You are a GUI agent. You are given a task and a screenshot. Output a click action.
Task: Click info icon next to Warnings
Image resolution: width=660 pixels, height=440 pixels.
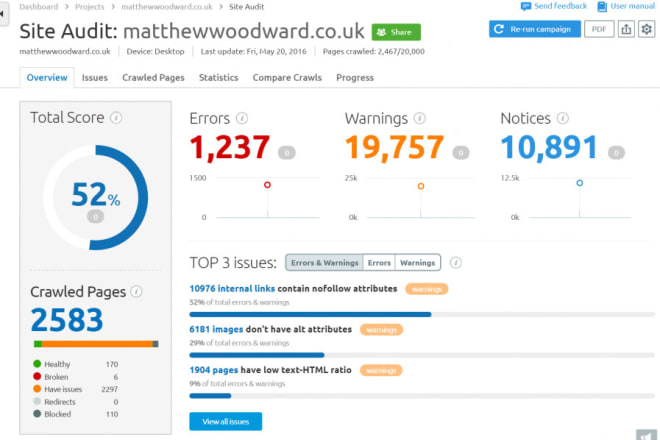coord(420,118)
